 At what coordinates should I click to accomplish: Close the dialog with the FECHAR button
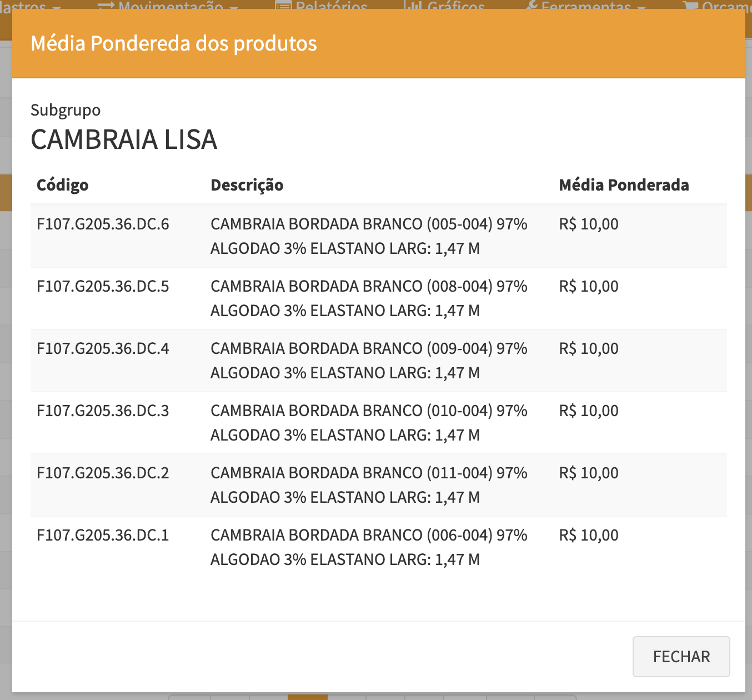[x=681, y=657]
